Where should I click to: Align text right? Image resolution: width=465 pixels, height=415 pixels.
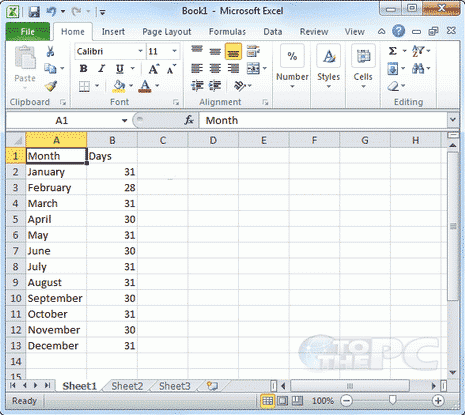233,69
